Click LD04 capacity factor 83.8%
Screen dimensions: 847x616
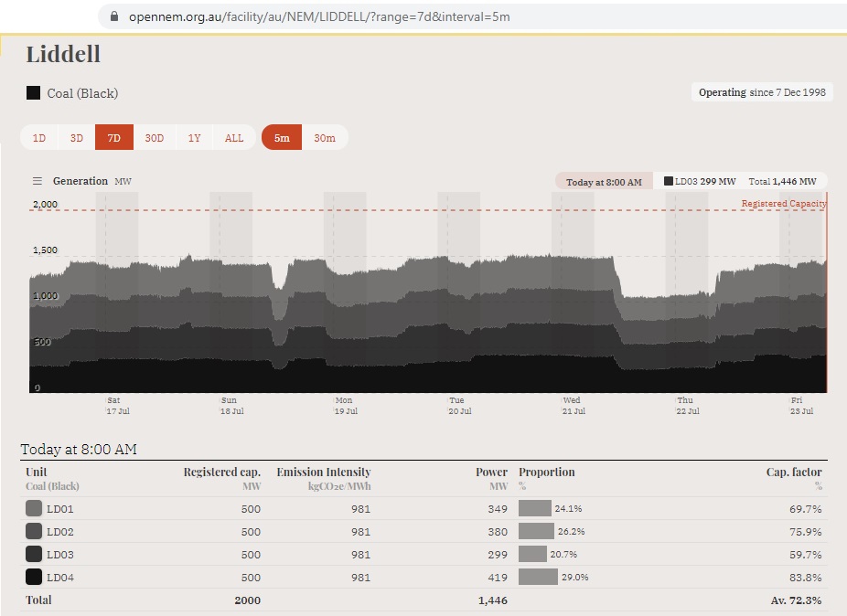tap(806, 577)
